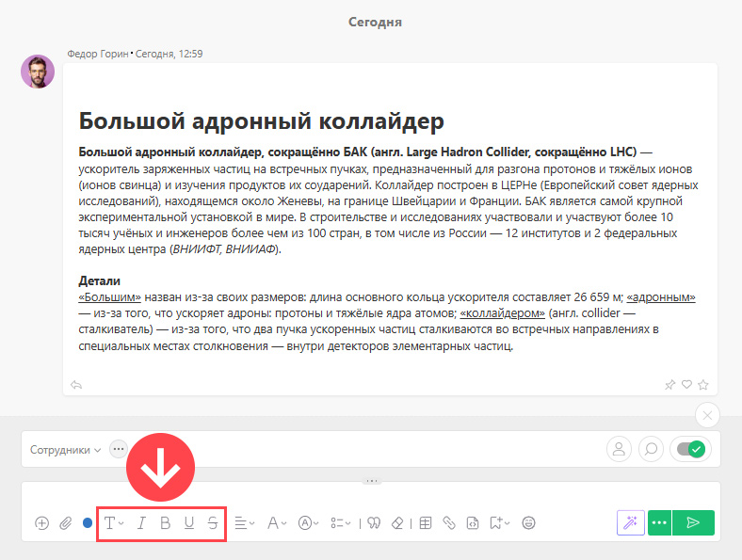This screenshot has width=742, height=560.
Task: Click the underlined word «адронным»
Action: 661,297
